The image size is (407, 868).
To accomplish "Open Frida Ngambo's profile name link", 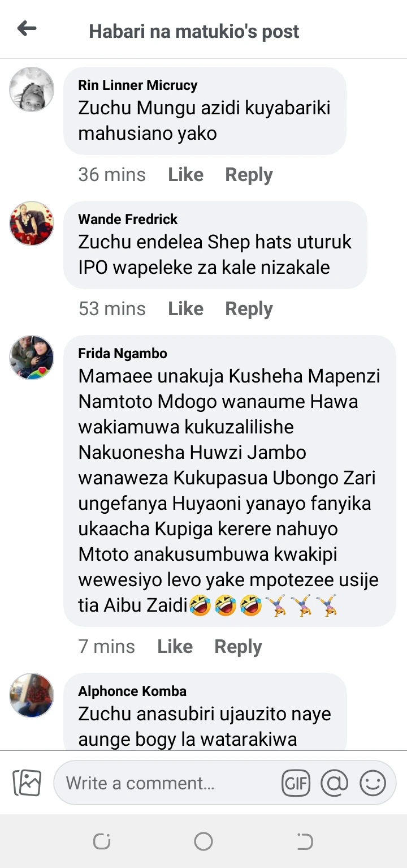I will click(123, 354).
